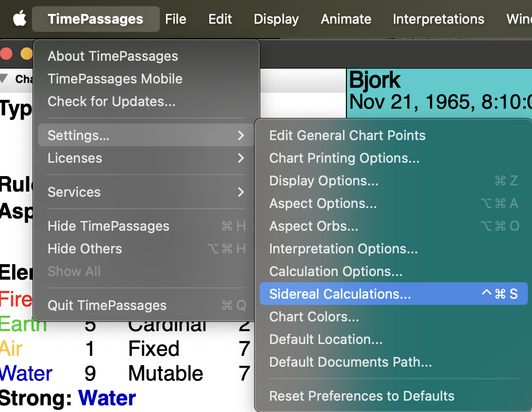Open Chart Colors...
Image resolution: width=532 pixels, height=412 pixels.
coord(393,317)
